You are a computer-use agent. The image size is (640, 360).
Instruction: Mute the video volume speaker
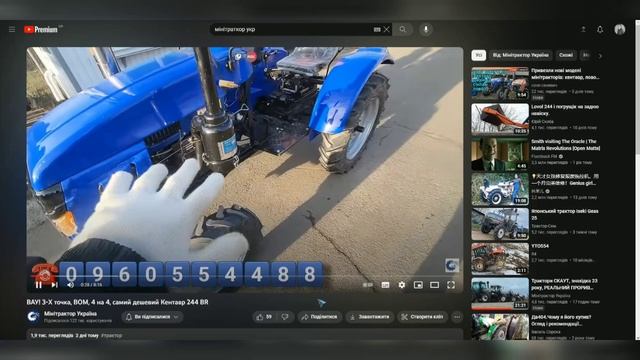point(70,285)
